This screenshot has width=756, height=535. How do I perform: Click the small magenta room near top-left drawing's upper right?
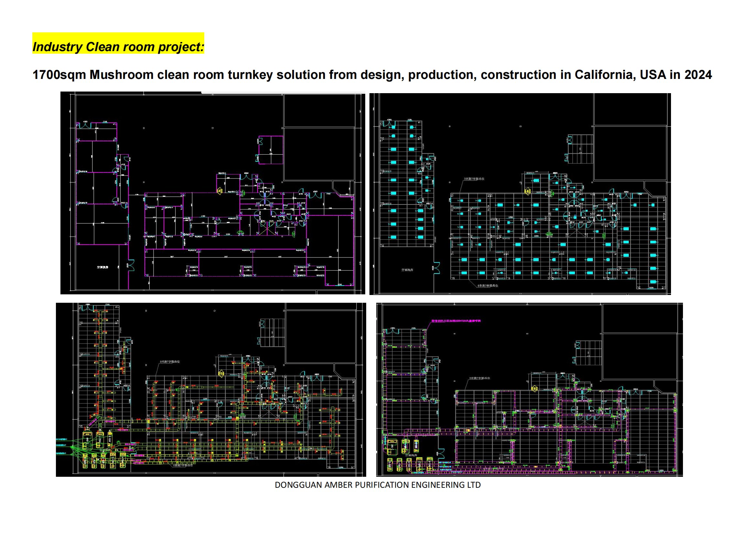(x=271, y=150)
